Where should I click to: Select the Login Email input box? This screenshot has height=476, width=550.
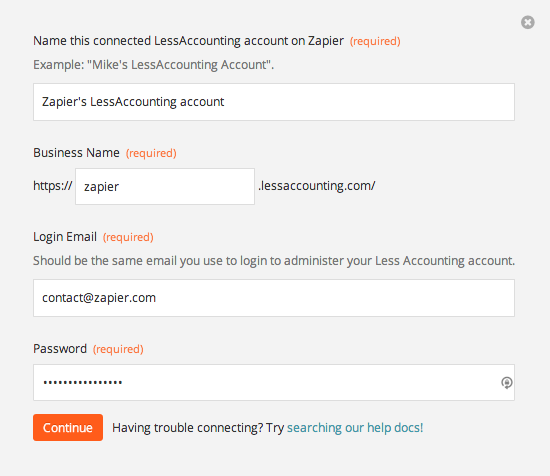(274, 298)
